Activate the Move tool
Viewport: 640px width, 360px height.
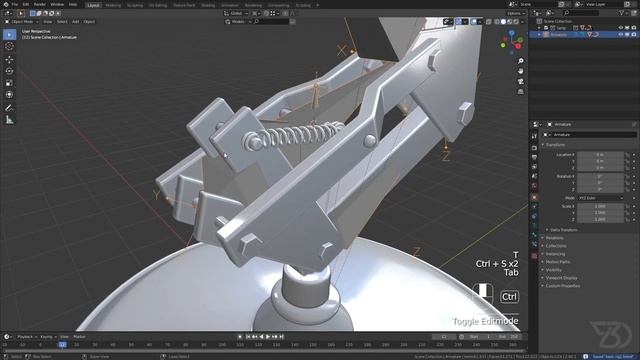[x=9, y=60]
